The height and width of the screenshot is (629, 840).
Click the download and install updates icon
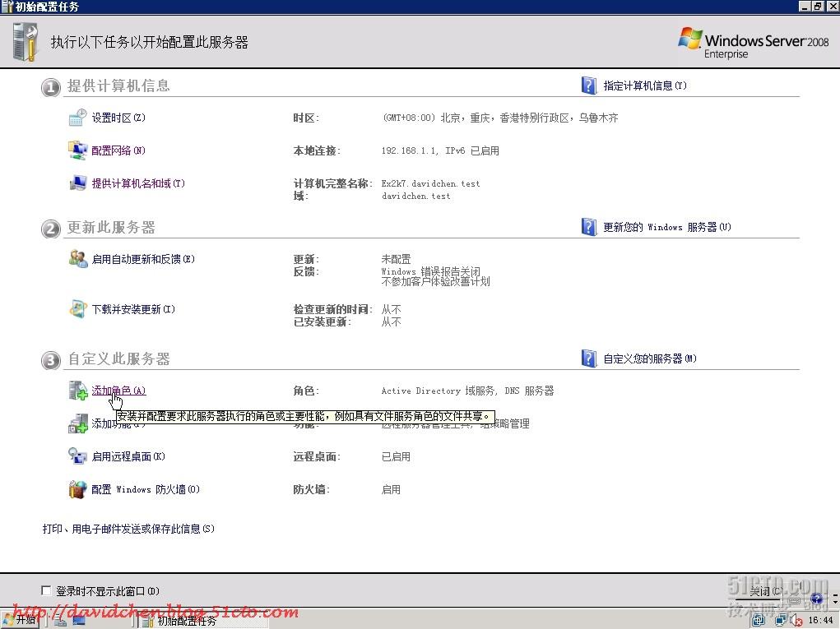[77, 309]
